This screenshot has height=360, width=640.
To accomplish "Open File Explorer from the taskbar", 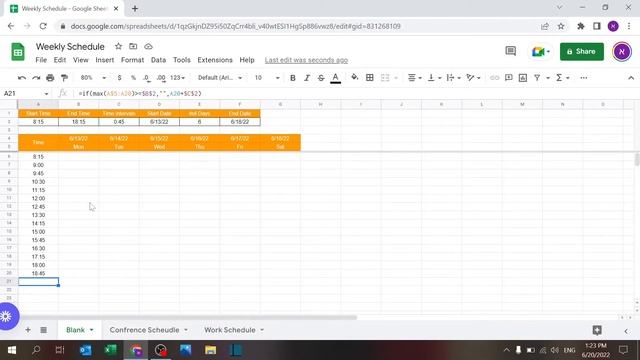I will tap(211, 350).
